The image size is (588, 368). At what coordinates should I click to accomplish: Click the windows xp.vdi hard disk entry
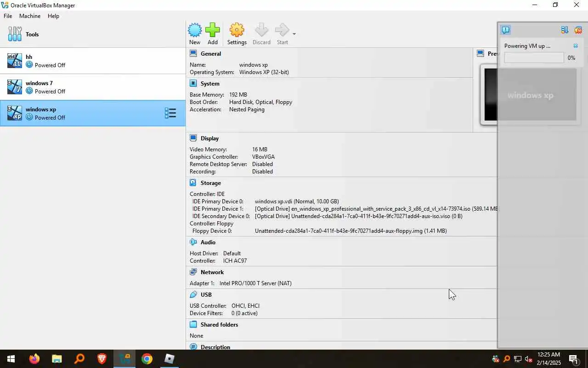pos(297,201)
